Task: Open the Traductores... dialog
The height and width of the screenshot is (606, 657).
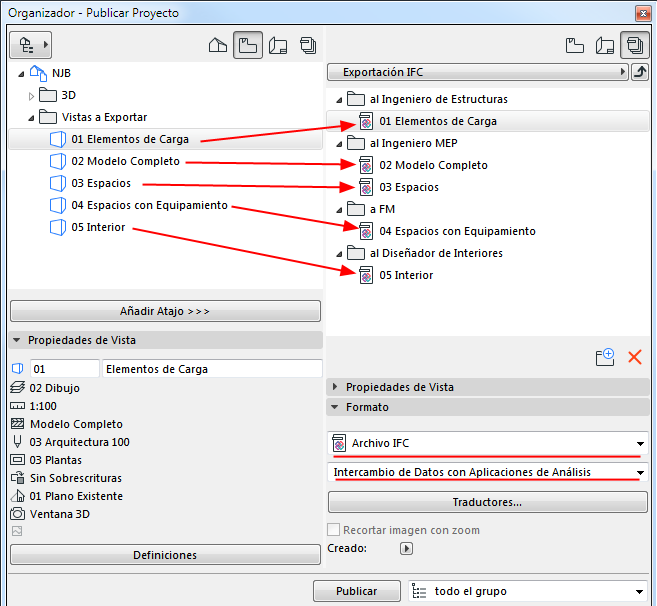Action: coord(488,502)
